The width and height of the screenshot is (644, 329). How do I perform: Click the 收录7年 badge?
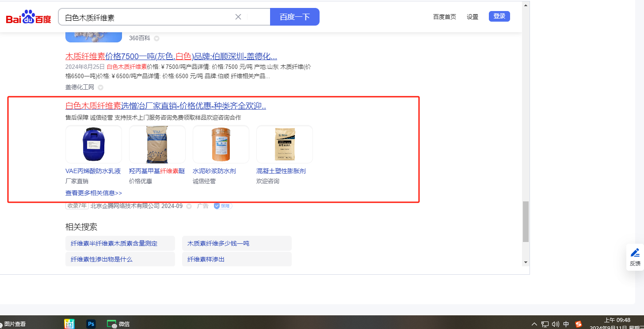[x=77, y=206]
